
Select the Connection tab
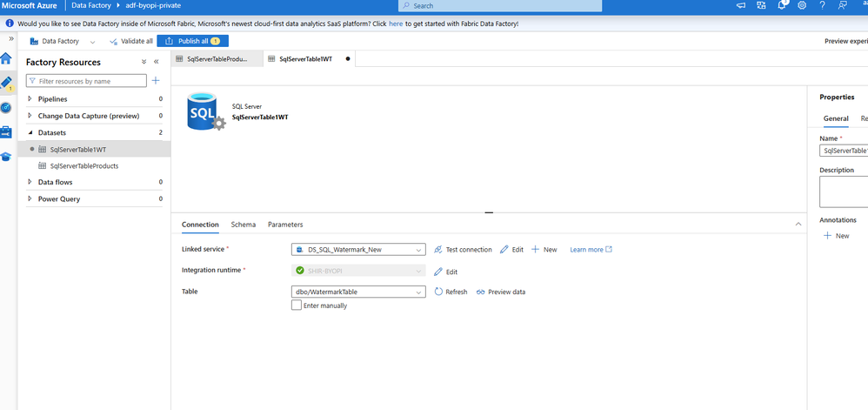coord(200,225)
